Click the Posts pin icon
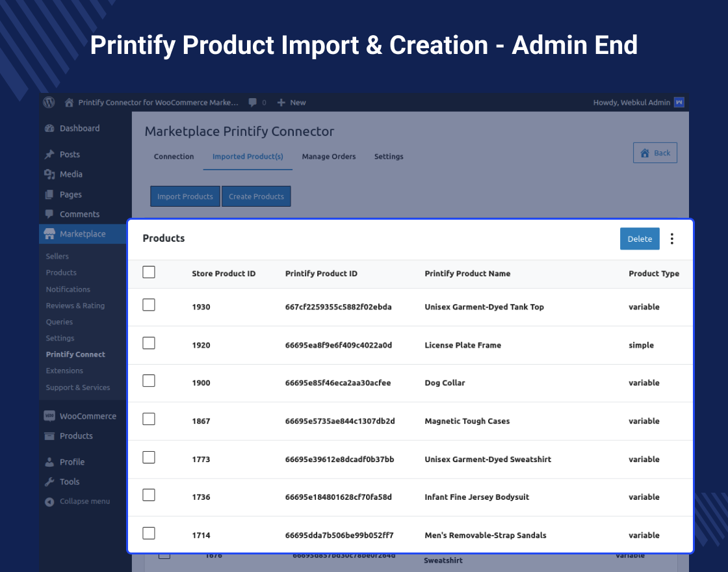This screenshot has height=572, width=728. coord(49,155)
